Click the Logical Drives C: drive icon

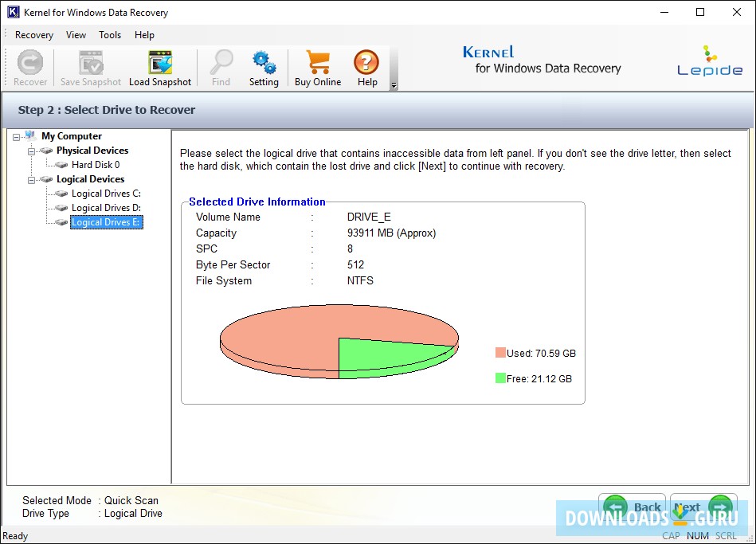(61, 194)
